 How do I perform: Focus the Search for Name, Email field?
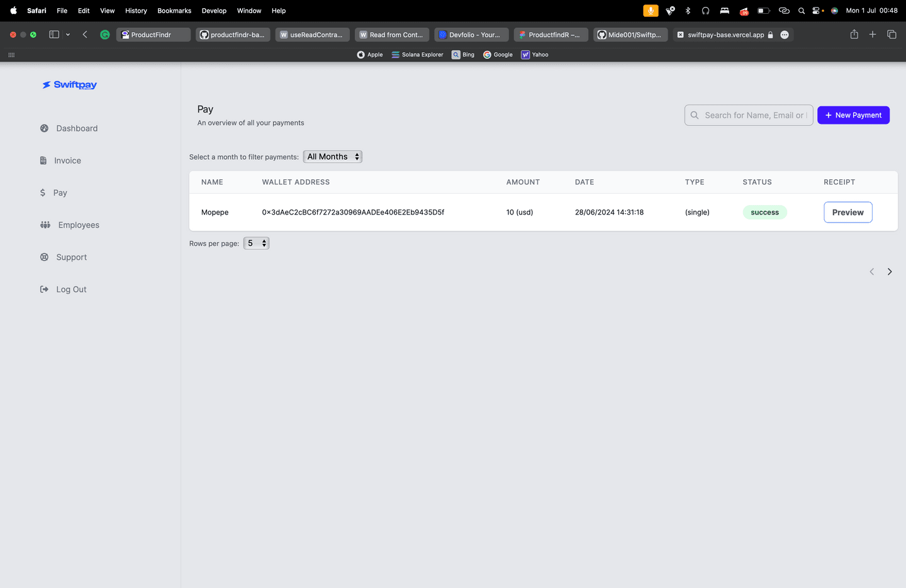coord(749,115)
